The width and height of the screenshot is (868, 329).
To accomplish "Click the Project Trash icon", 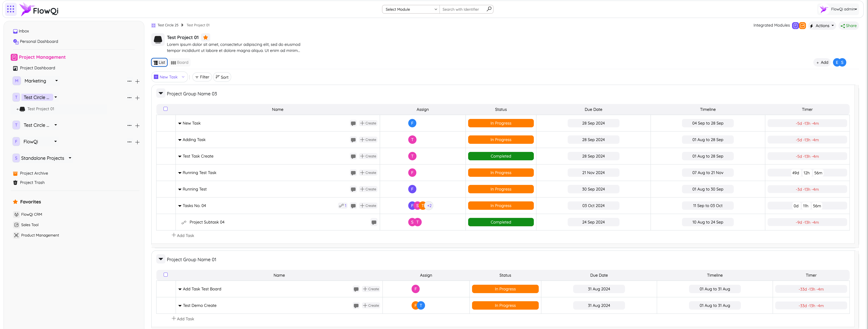I will 15,183.
